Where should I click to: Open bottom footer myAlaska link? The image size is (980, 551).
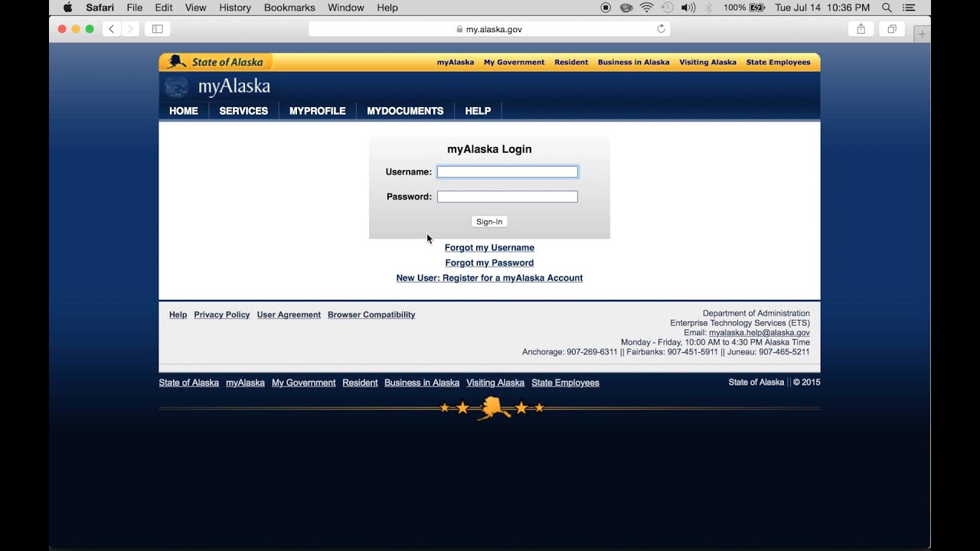coord(245,383)
